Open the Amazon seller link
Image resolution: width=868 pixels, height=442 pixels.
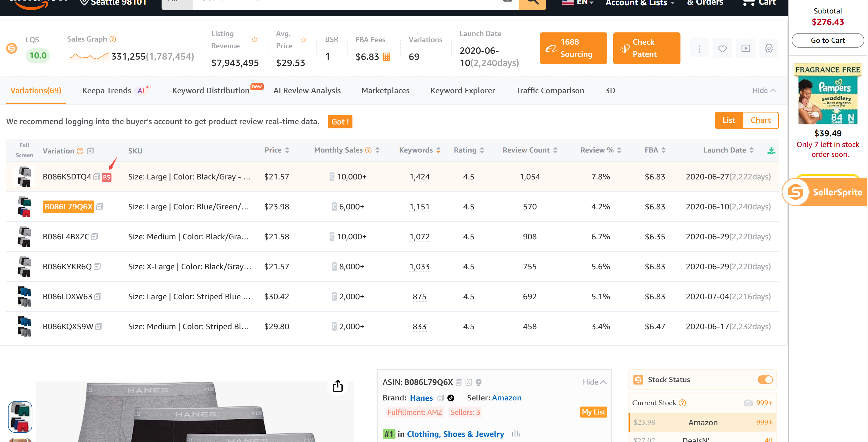coord(506,398)
